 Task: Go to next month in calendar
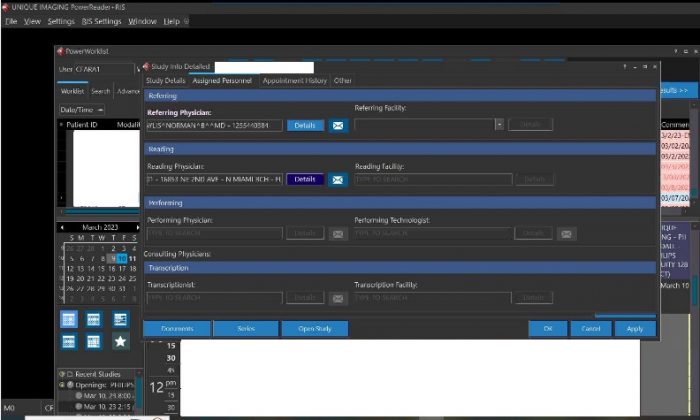[x=138, y=227]
